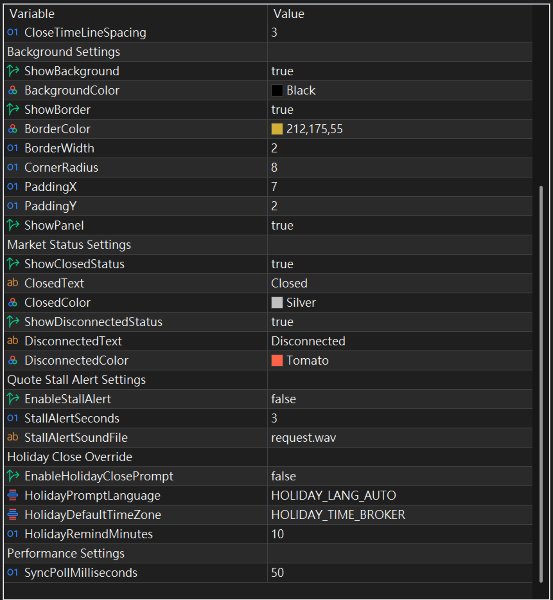The image size is (553, 600).
Task: Select the Market Status Settings section row
Action: point(268,245)
